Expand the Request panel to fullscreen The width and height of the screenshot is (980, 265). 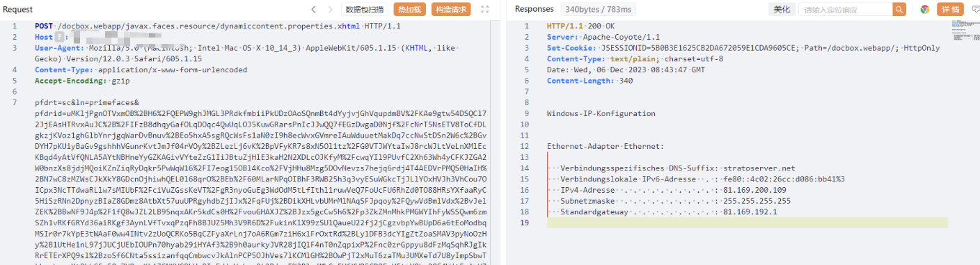point(485,10)
